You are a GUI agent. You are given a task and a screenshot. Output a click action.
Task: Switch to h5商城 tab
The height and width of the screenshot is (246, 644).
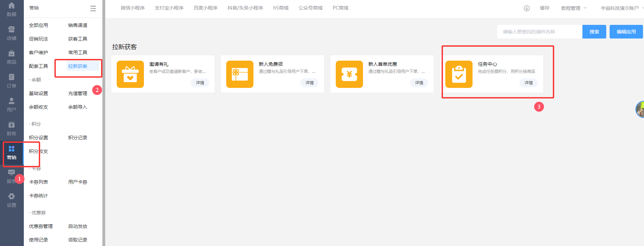281,8
